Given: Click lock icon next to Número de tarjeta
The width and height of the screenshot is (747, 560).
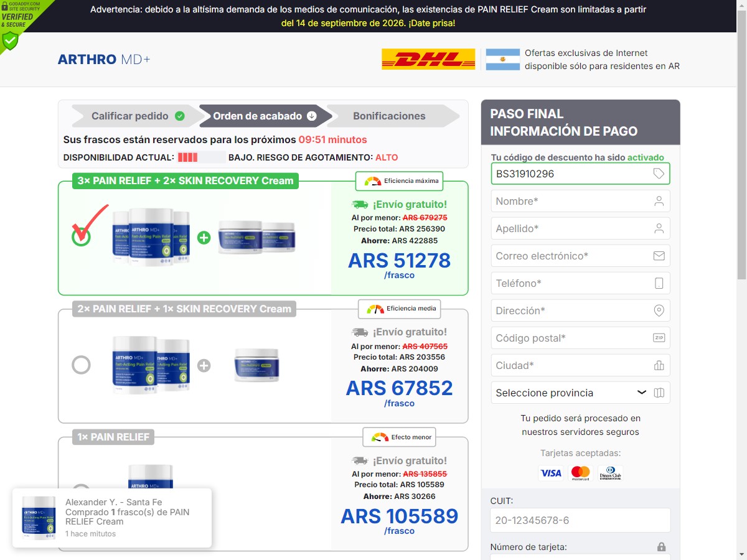Looking at the screenshot, I should [661, 547].
